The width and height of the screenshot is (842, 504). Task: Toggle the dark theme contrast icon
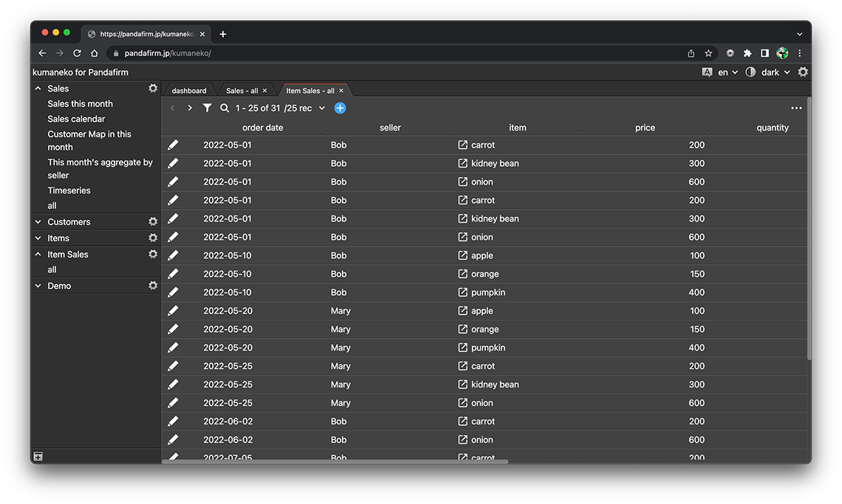tap(750, 72)
